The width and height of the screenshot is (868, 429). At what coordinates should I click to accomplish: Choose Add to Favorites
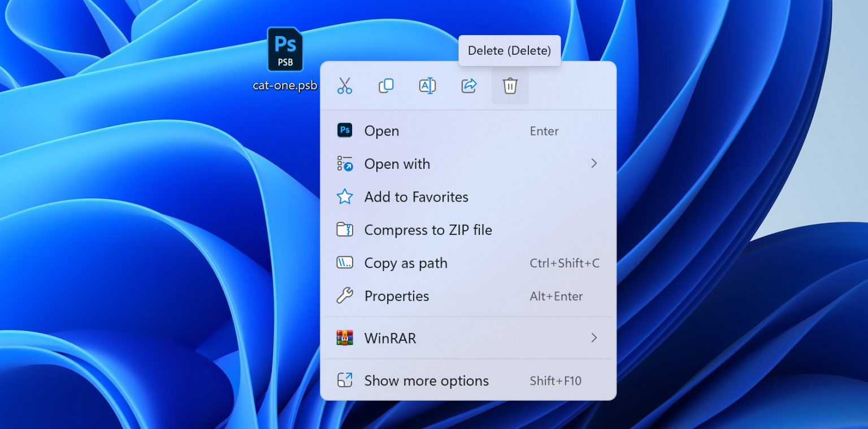coord(416,196)
